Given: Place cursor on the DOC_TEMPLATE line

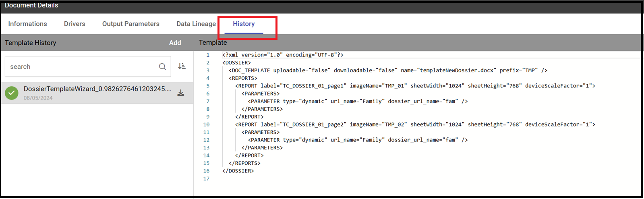Looking at the screenshot, I should point(388,70).
